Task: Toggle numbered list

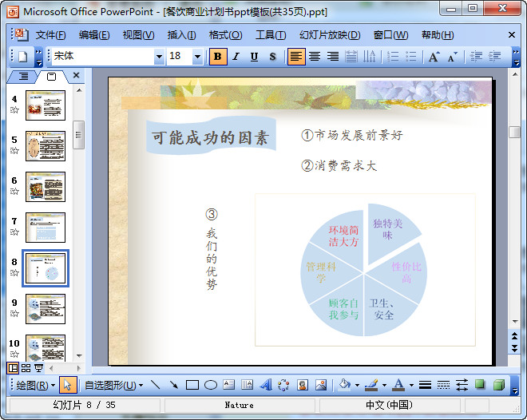Action: point(393,56)
